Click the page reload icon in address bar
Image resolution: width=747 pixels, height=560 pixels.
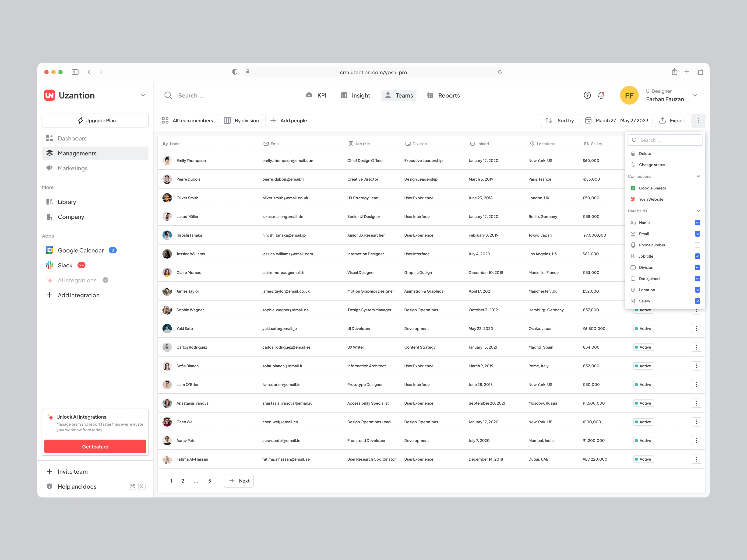point(500,72)
